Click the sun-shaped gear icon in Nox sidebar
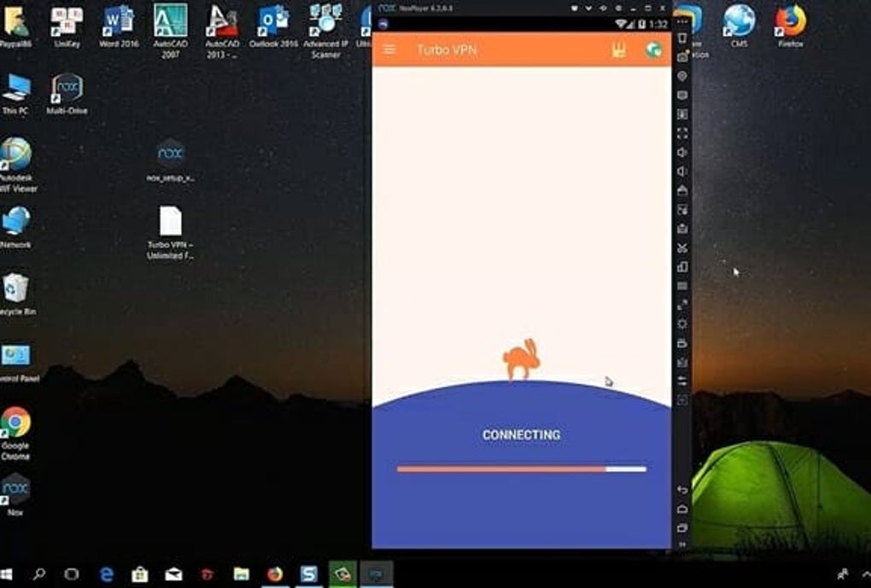This screenshot has width=871, height=588. [682, 323]
